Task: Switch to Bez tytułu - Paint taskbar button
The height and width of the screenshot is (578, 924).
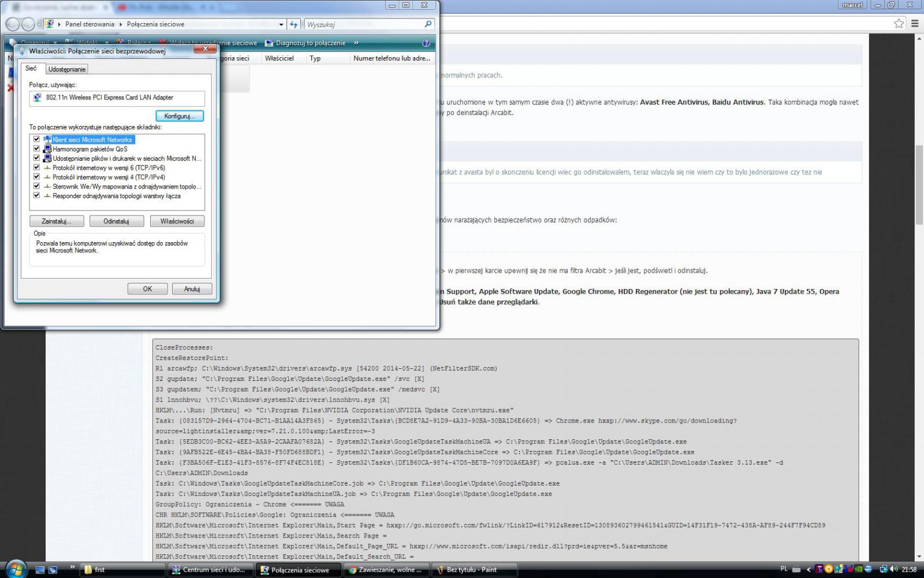Action: point(474,569)
